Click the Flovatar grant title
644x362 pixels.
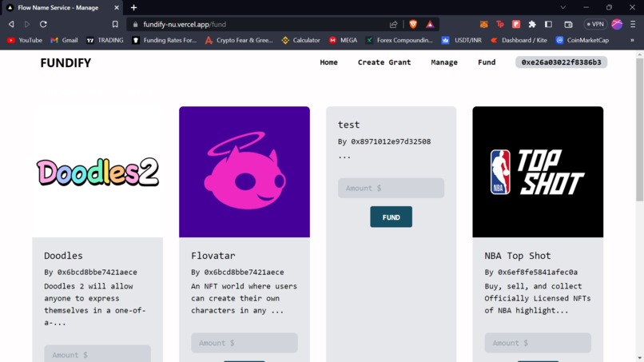213,256
